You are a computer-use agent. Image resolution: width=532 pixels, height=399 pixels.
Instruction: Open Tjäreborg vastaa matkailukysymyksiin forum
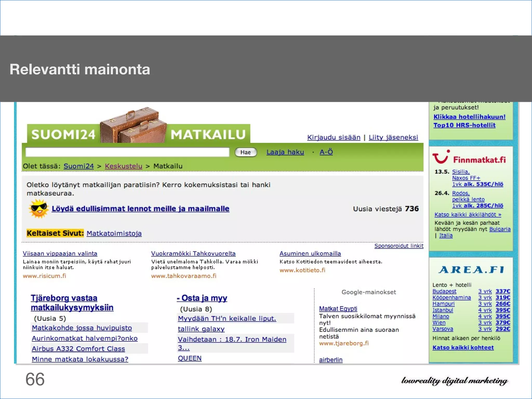(x=72, y=303)
